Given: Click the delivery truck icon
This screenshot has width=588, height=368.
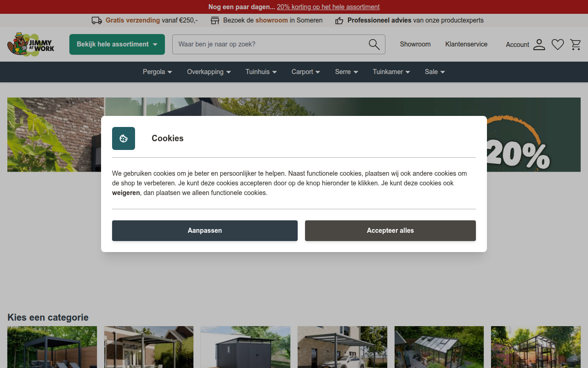Looking at the screenshot, I should [96, 20].
